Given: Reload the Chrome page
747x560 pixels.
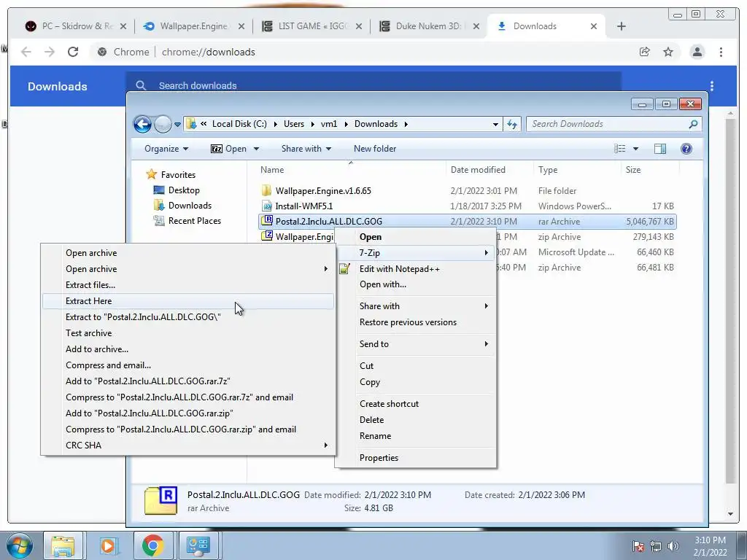Looking at the screenshot, I should [73, 52].
